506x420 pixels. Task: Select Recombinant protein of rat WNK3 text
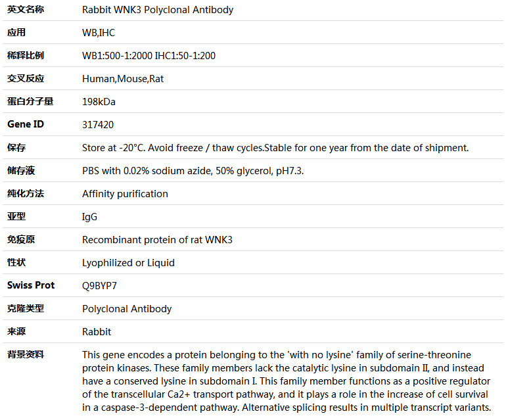(x=157, y=240)
